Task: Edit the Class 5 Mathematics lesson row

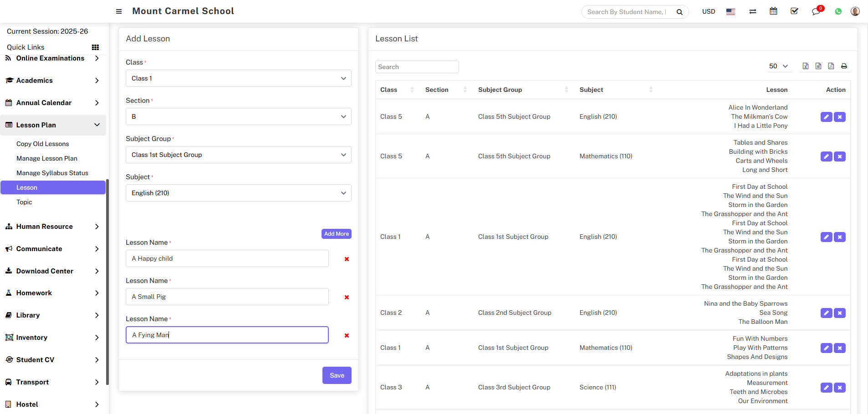Action: pos(826,157)
